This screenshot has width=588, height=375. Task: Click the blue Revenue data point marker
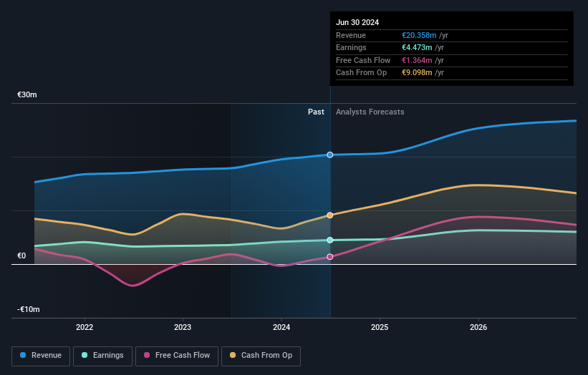[x=330, y=155]
